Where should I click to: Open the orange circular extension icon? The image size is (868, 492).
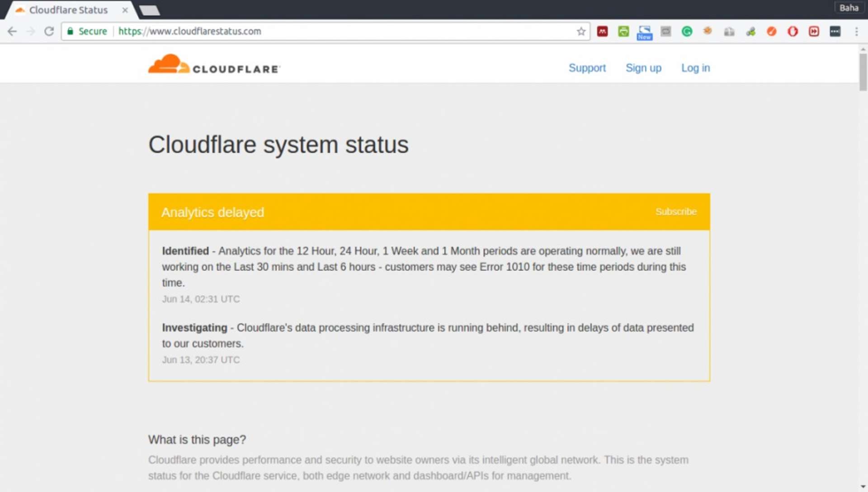(772, 31)
